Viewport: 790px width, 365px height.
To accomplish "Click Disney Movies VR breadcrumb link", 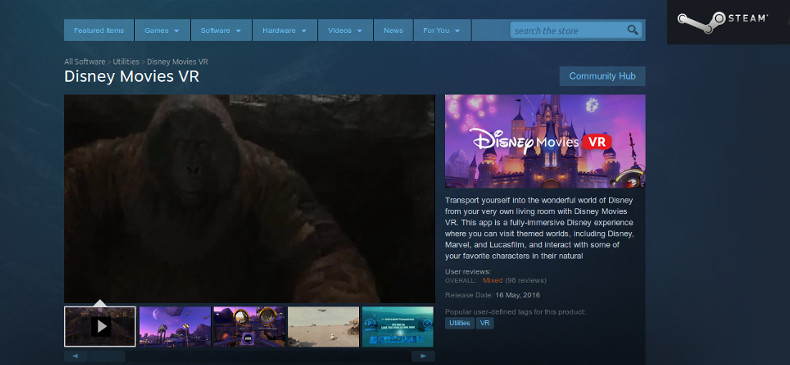I will pos(177,62).
